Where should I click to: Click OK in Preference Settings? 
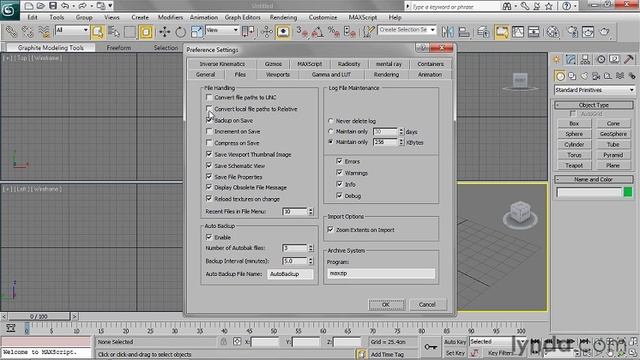(386, 304)
